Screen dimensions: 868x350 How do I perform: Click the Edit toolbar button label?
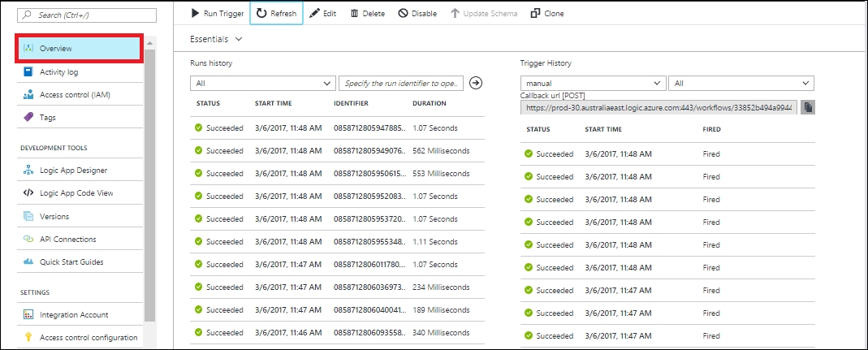coord(330,14)
